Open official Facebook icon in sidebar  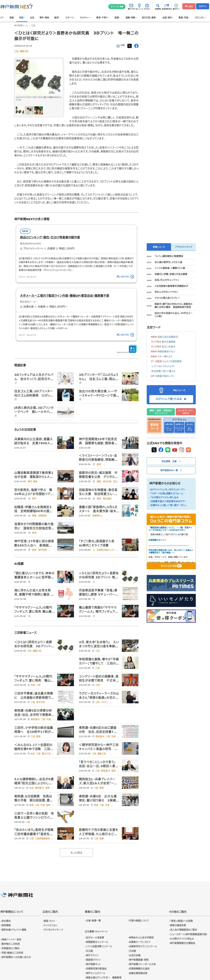tap(161, 450)
